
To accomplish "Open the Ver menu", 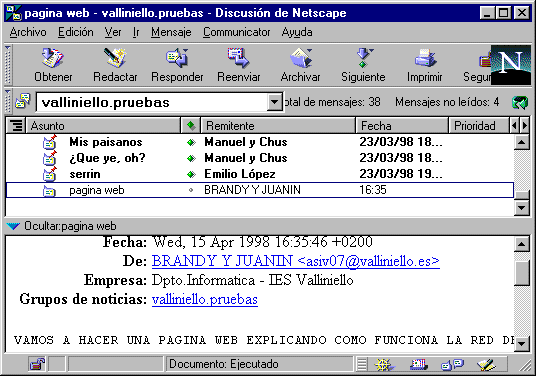I will coord(113,32).
